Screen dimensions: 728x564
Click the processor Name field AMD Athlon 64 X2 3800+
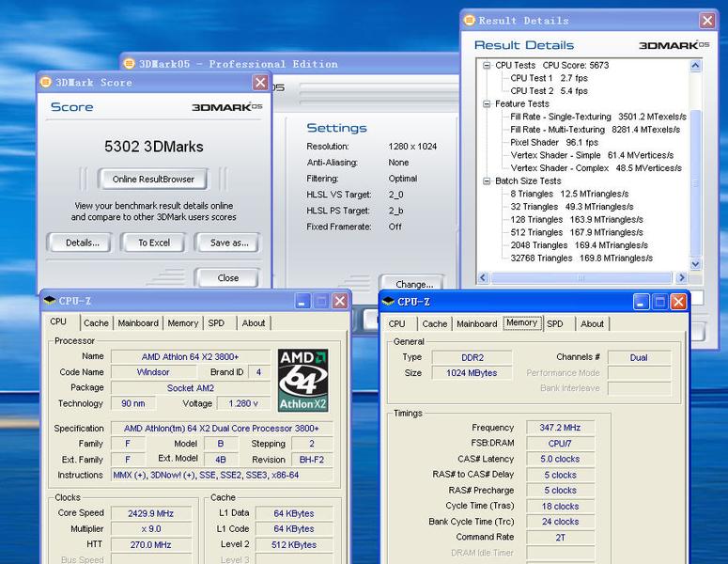191,357
